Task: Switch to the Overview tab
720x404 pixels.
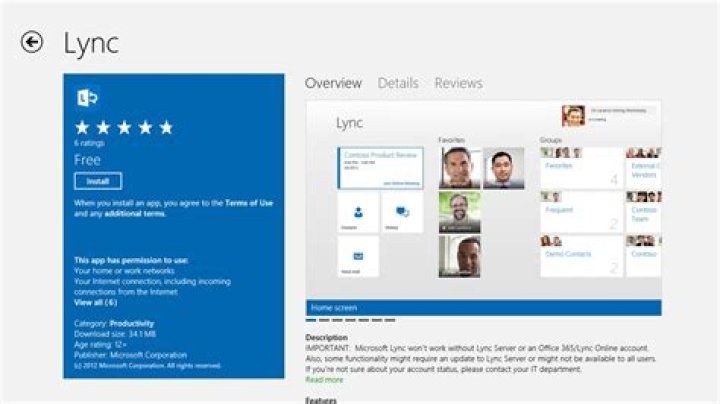Action: [333, 83]
